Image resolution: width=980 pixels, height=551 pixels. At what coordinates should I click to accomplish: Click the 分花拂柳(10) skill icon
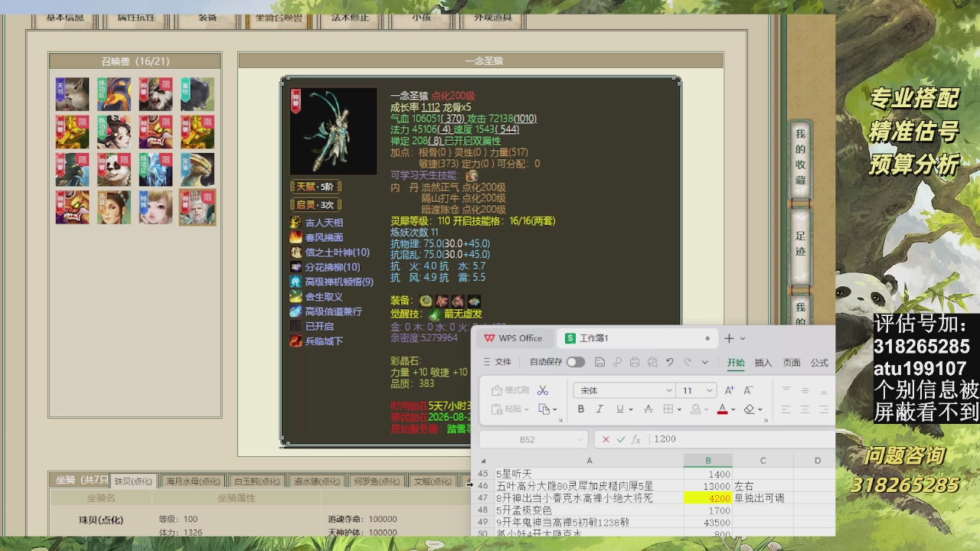pyautogui.click(x=296, y=267)
